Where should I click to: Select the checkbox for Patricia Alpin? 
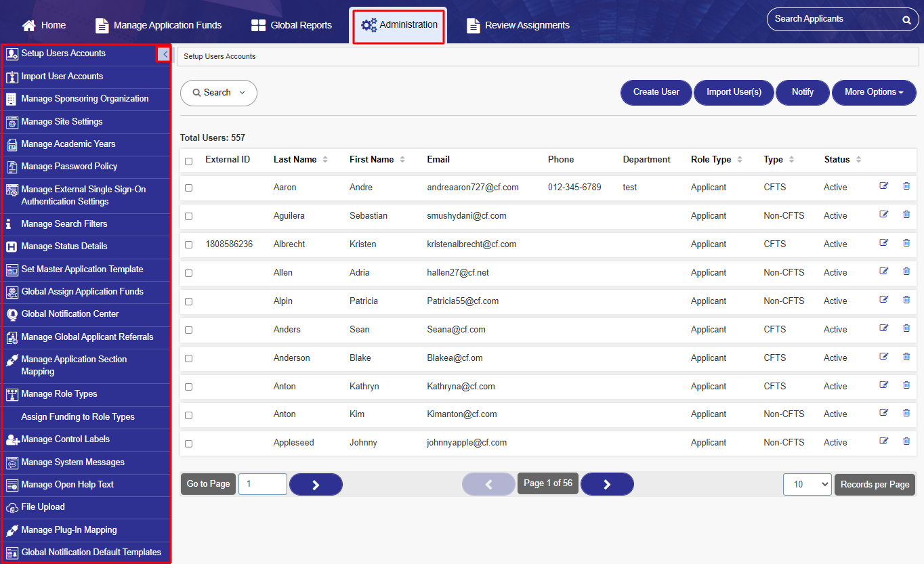point(188,301)
